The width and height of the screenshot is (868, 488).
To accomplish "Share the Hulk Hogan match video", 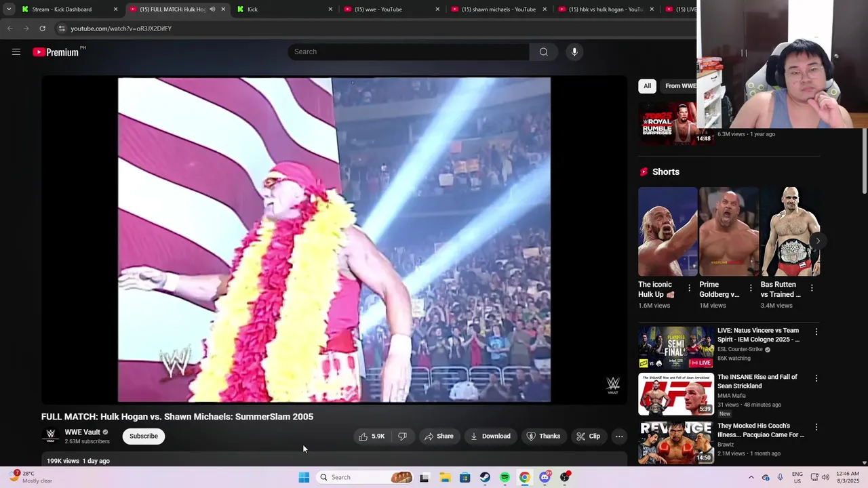I will (439, 436).
